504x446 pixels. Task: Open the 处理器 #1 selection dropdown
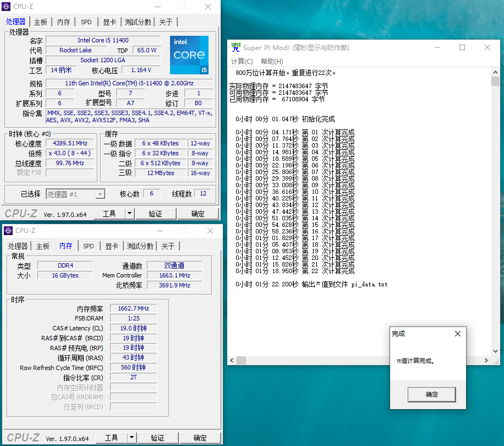tap(75, 194)
